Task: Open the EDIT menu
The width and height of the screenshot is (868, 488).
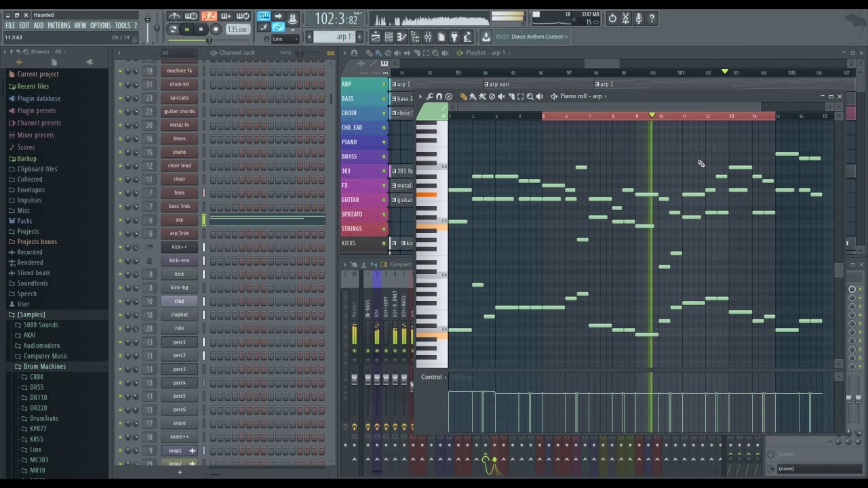Action: [x=24, y=26]
